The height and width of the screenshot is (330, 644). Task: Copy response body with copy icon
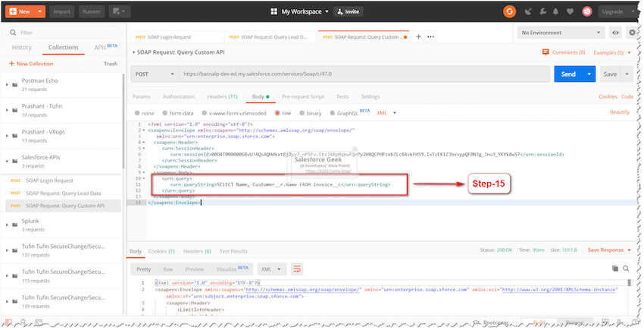615,269
